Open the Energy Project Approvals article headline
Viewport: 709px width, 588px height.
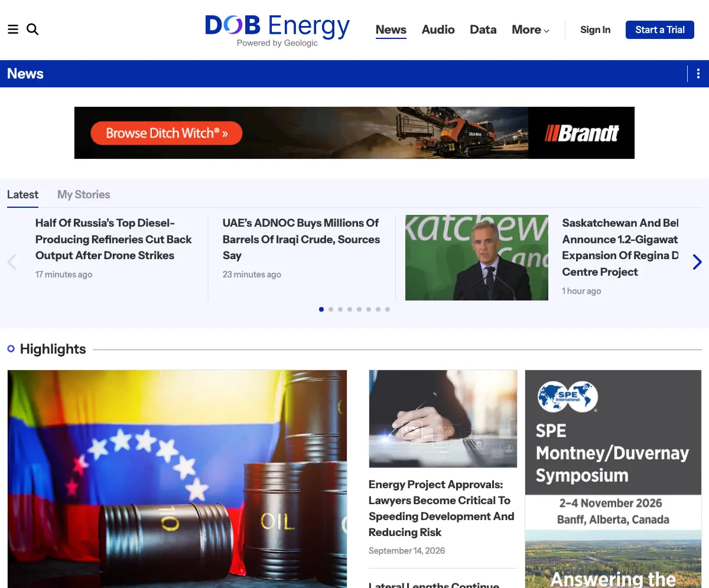click(441, 508)
